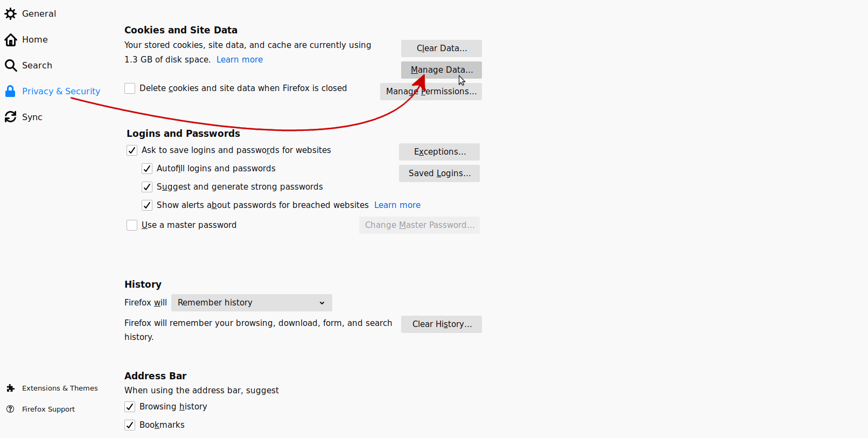Click the Manage Data button
Viewport: 868px width, 438px height.
(441, 70)
